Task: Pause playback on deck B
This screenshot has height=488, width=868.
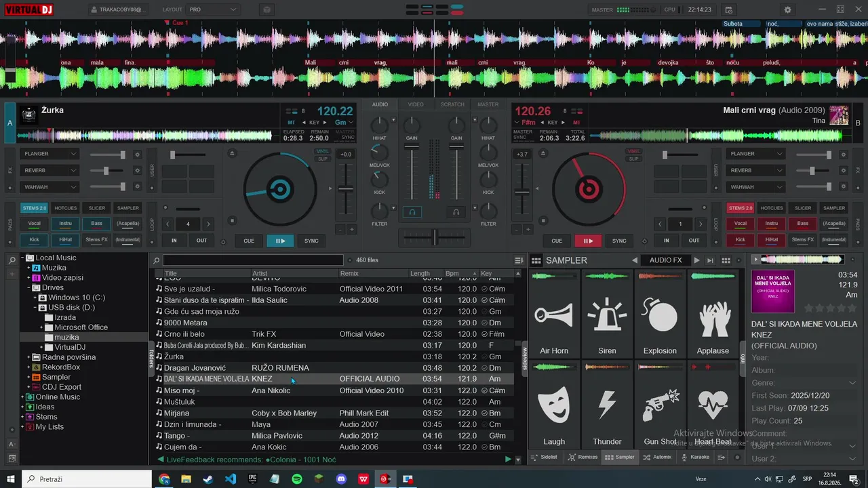Action: [x=588, y=241]
